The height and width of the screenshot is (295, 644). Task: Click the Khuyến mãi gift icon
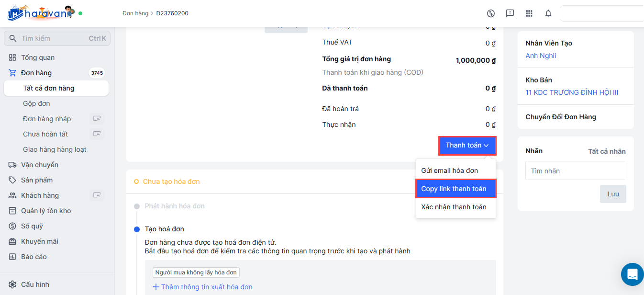(12, 241)
